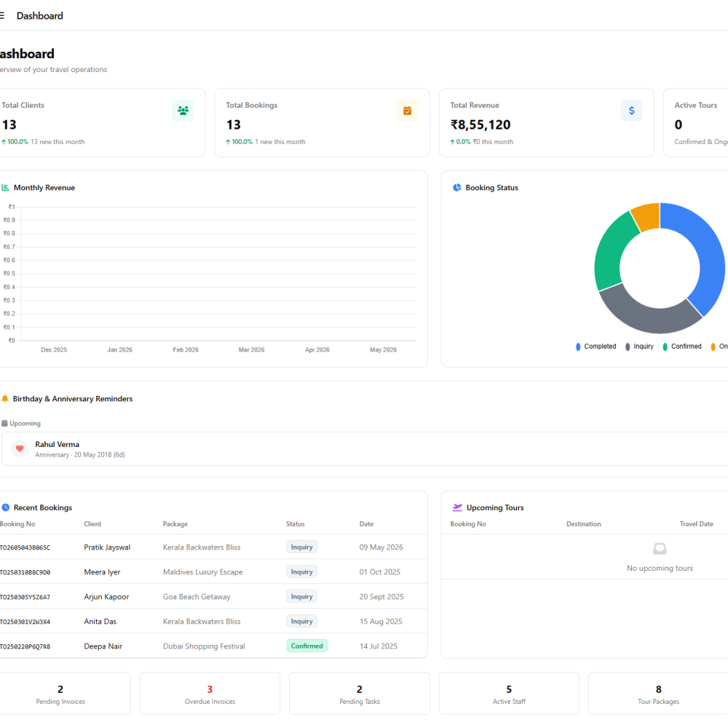
Task: Click the heart icon for Rahul Verma
Action: (x=20, y=449)
